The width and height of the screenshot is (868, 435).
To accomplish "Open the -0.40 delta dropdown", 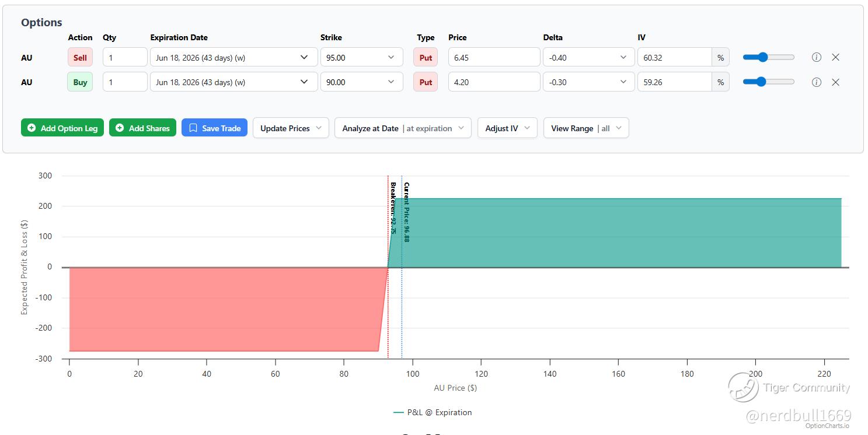I will point(589,57).
